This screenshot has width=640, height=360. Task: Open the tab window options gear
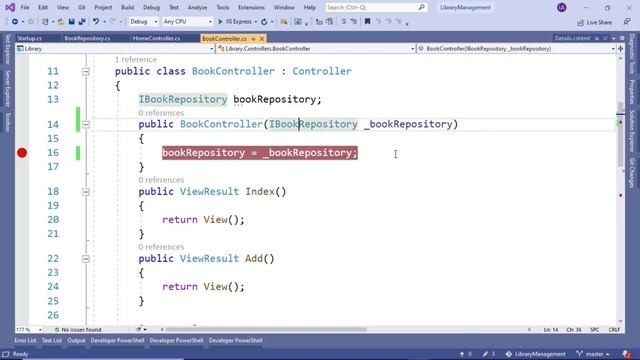[x=622, y=38]
